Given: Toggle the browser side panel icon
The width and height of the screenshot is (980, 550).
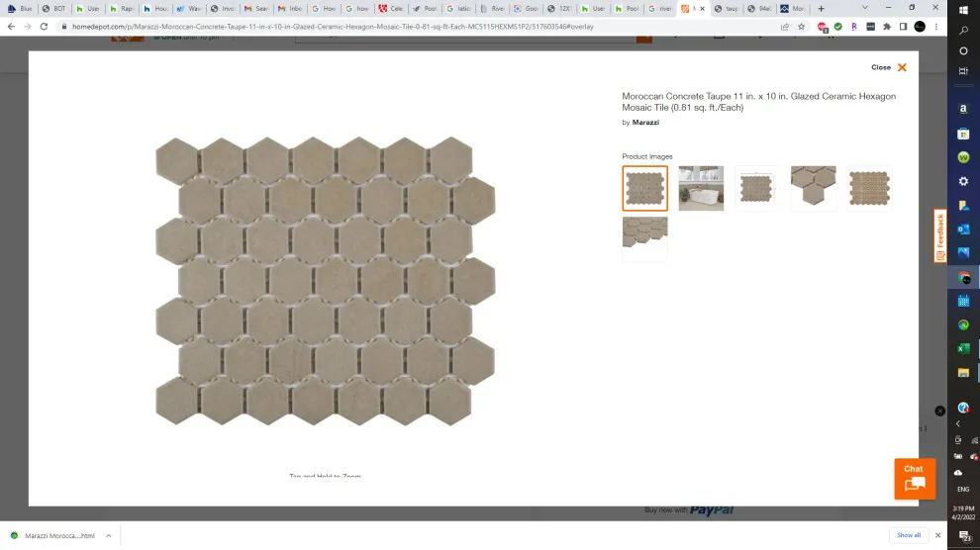Looking at the screenshot, I should 903,27.
